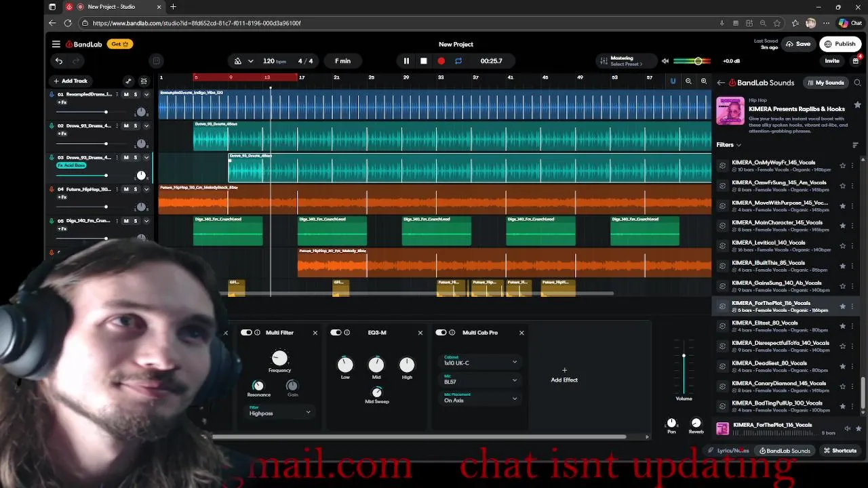The height and width of the screenshot is (488, 868).
Task: Solo track 05 Digs_140_Fm_Crunch
Action: click(136, 221)
